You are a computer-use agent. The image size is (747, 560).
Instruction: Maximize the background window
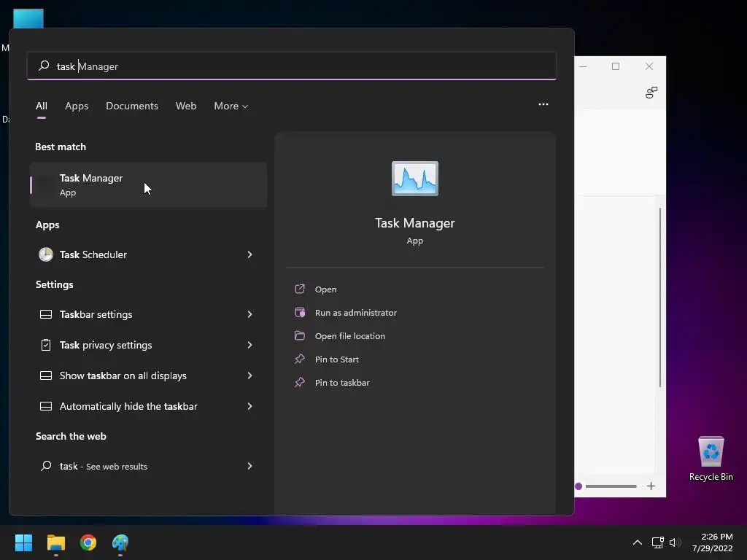coord(616,66)
